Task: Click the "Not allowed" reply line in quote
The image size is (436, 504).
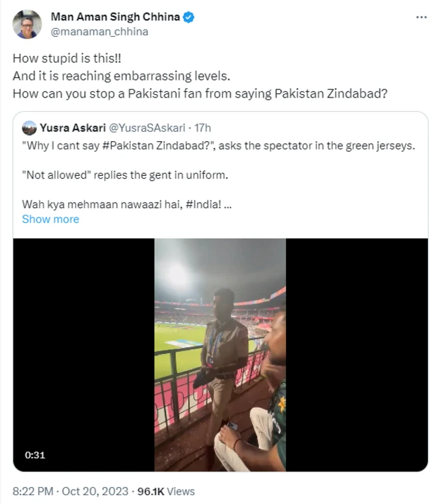Action: pyautogui.click(x=125, y=175)
